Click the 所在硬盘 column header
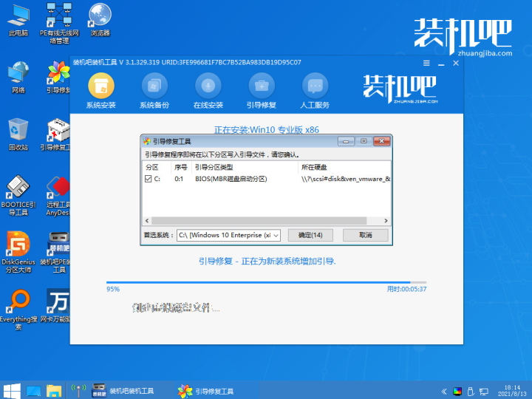This screenshot has height=399, width=532. pyautogui.click(x=344, y=167)
